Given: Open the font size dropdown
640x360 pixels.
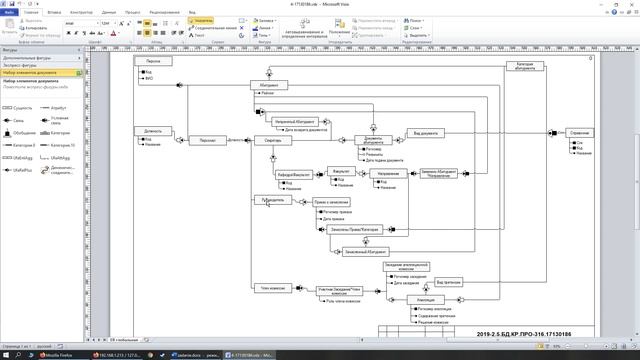Looking at the screenshot, I should [115, 24].
